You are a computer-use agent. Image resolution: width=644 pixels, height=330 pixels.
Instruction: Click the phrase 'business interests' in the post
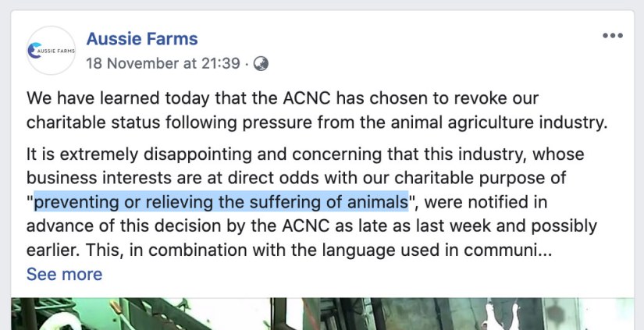click(87, 179)
